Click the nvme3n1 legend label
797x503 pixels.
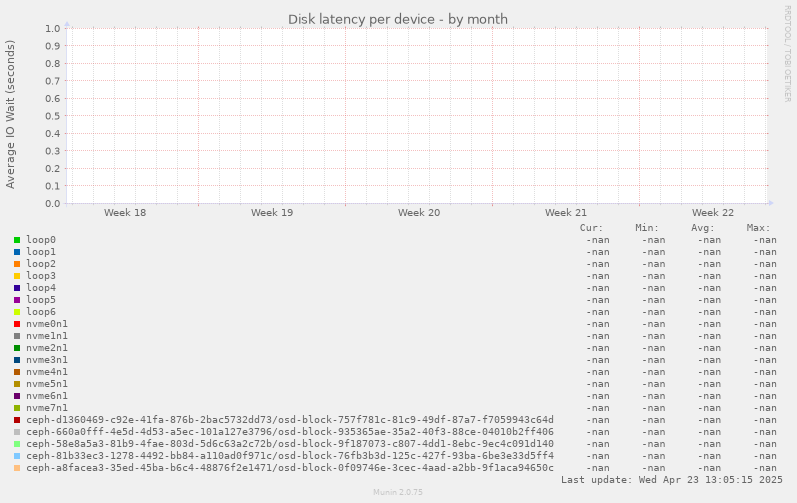(x=47, y=360)
